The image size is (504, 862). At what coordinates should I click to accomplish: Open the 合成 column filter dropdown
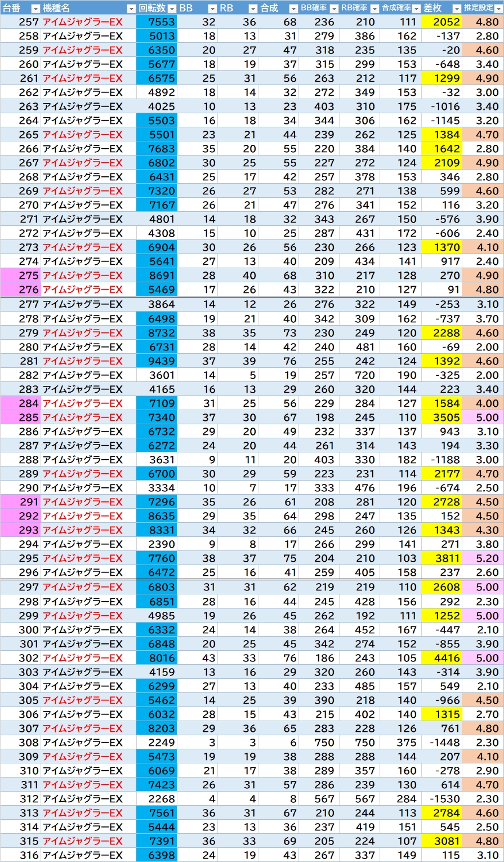[293, 8]
